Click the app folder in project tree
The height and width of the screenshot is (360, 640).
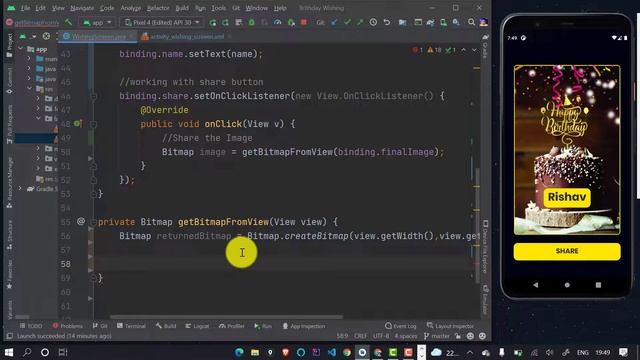[38, 49]
